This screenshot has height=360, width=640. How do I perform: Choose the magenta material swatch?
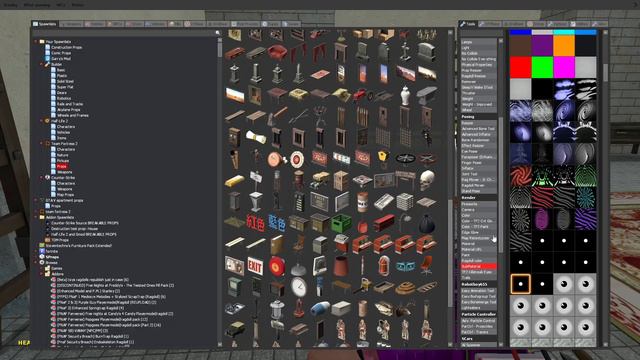[564, 67]
